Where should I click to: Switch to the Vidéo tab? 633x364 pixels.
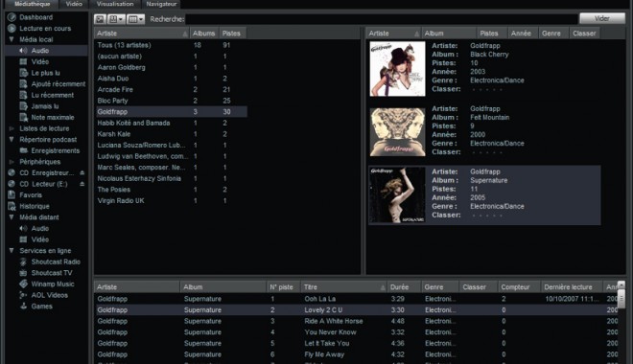pyautogui.click(x=74, y=4)
